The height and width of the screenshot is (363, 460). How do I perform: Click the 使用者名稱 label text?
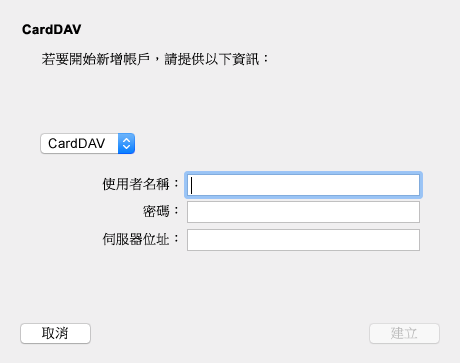click(x=136, y=184)
